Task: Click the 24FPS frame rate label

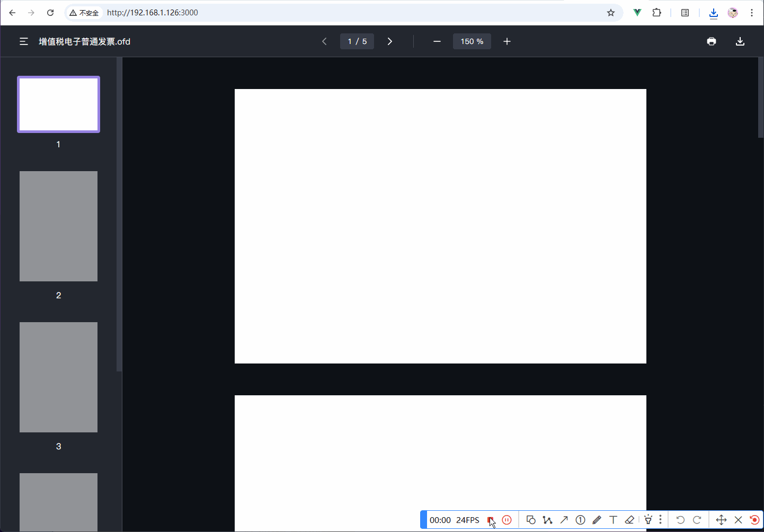Action: pos(468,520)
